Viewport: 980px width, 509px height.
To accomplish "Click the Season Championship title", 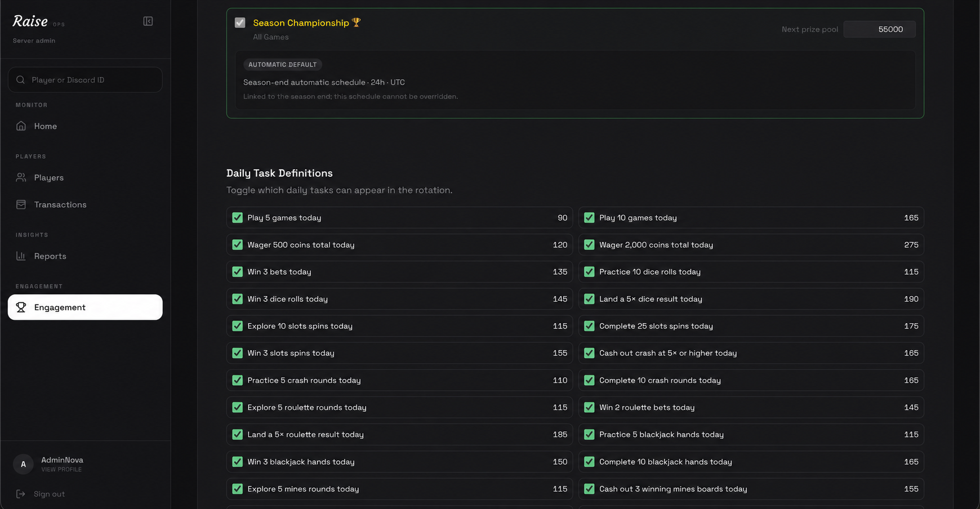I will click(x=307, y=23).
